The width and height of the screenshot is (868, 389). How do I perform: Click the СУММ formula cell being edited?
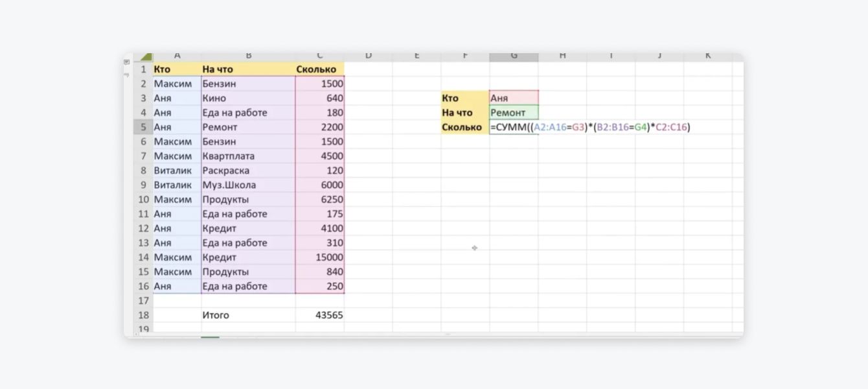tap(514, 127)
